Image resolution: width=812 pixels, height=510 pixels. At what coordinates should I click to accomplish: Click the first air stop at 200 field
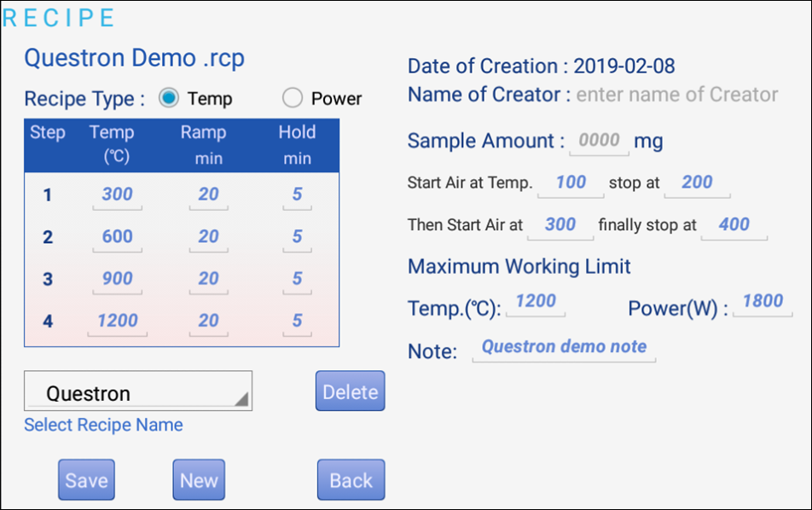pos(697,183)
